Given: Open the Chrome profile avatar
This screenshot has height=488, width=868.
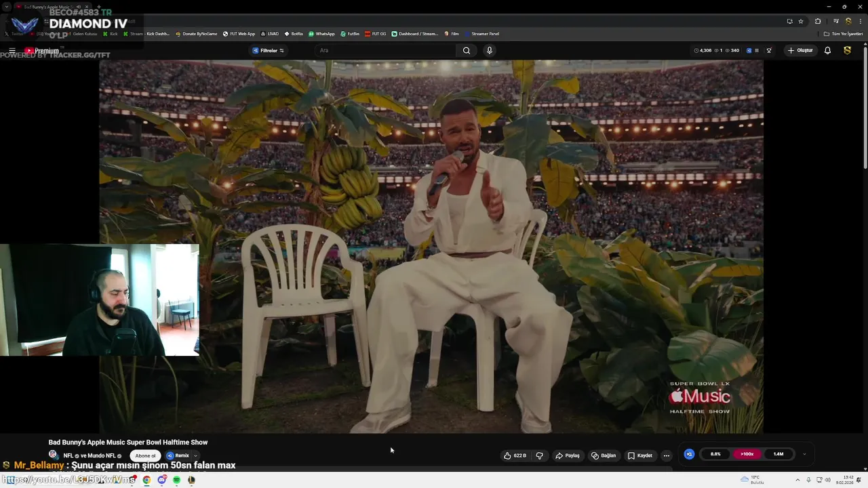Looking at the screenshot, I should (x=848, y=21).
